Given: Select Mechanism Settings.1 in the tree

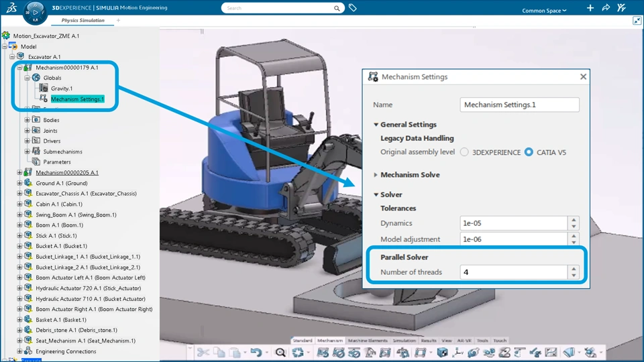Looking at the screenshot, I should coord(77,99).
